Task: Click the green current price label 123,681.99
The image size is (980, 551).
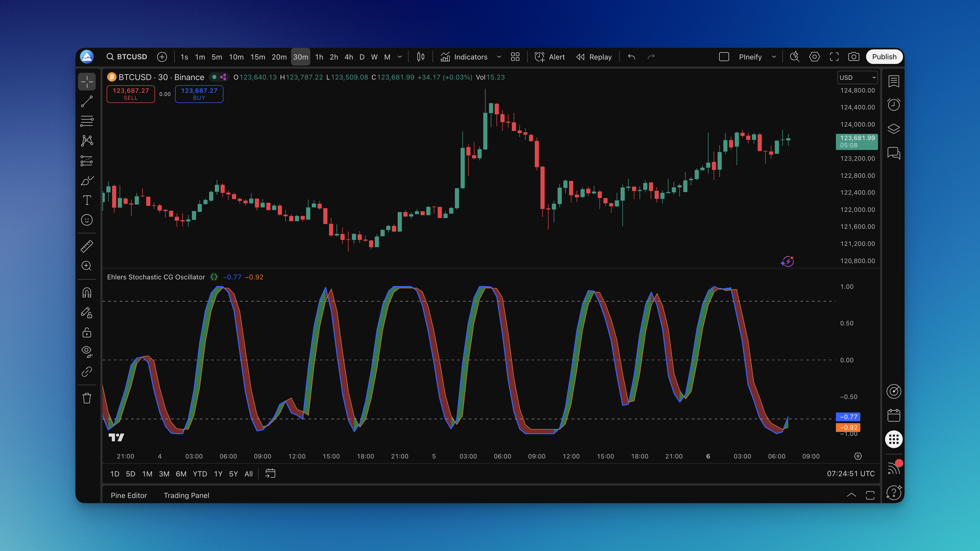Action: [x=856, y=141]
